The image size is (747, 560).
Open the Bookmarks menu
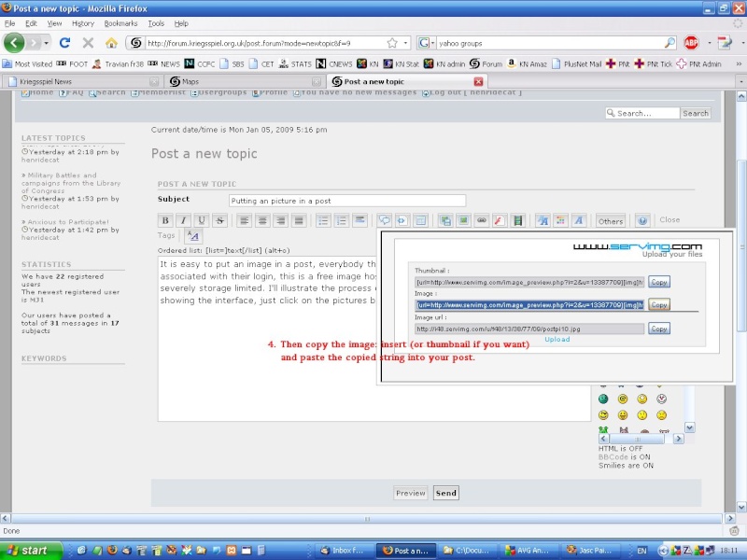120,23
